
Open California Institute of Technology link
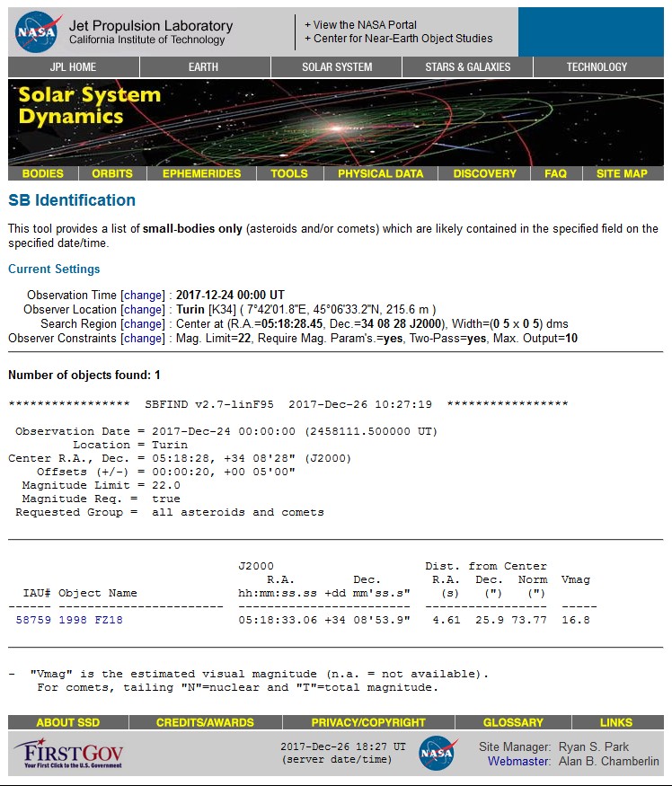147,40
